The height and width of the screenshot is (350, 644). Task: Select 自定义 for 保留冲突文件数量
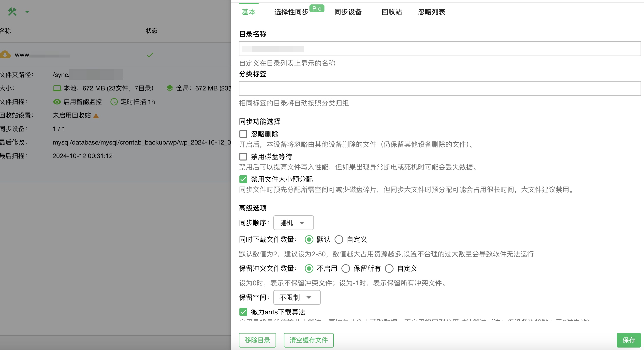(389, 268)
